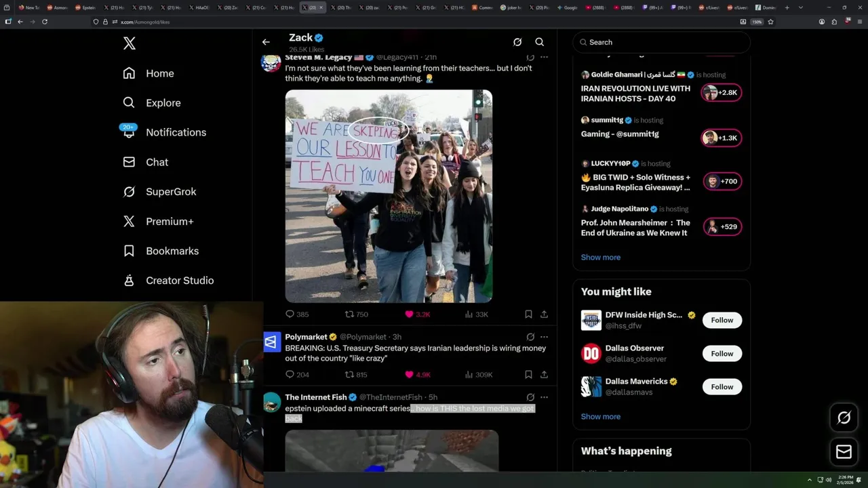Open Creator Studio in the sidebar
Screen dimensions: 868x488
pos(168,281)
